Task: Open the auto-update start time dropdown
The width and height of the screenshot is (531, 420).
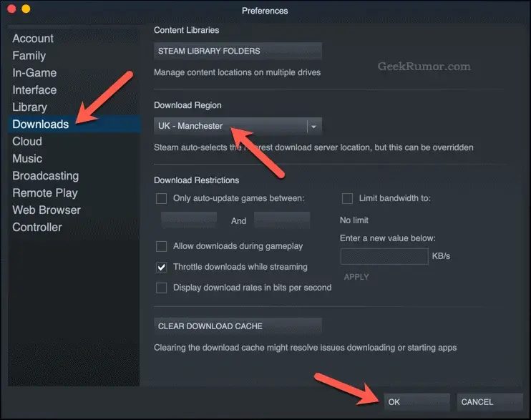Action: (x=189, y=220)
